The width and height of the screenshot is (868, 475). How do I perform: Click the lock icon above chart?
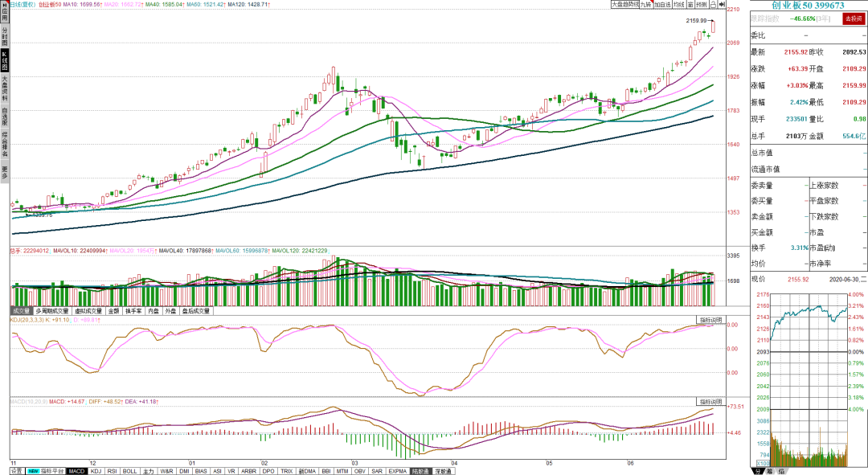coord(714,5)
